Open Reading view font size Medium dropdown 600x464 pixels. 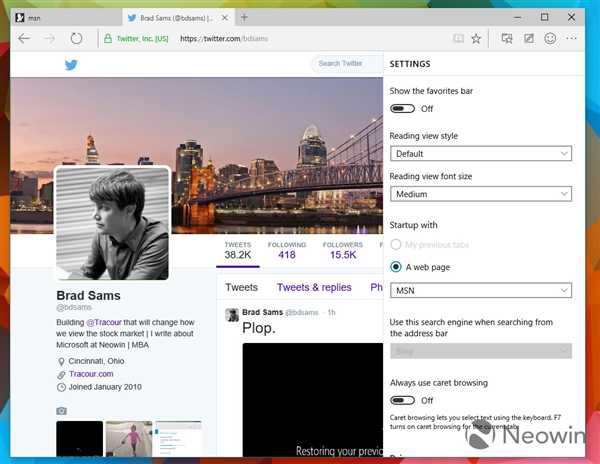click(480, 194)
